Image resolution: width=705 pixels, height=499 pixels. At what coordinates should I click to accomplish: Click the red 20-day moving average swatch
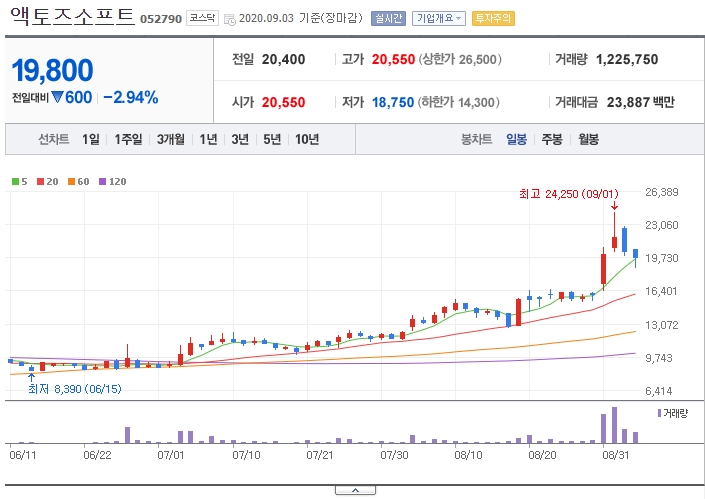[40, 182]
